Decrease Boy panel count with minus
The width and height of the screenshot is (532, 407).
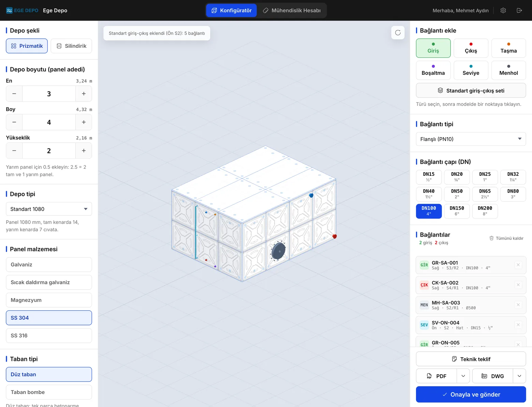pos(14,122)
